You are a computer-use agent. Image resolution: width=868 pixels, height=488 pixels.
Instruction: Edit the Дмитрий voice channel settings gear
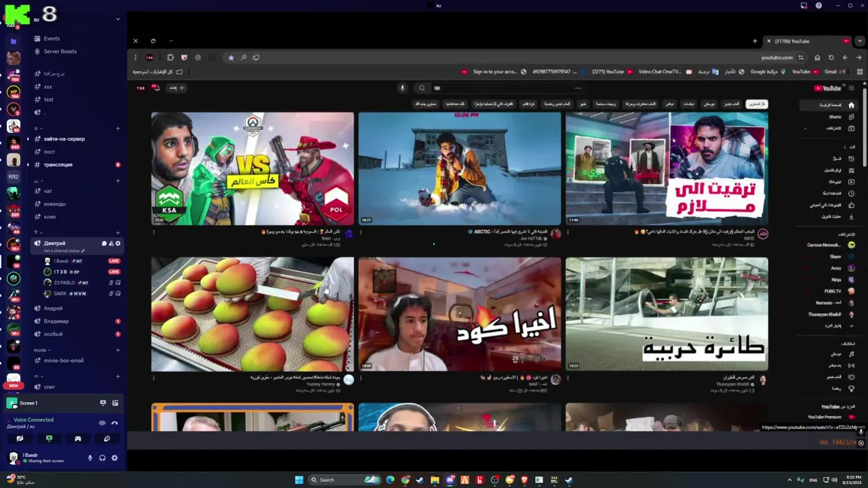[x=118, y=243]
